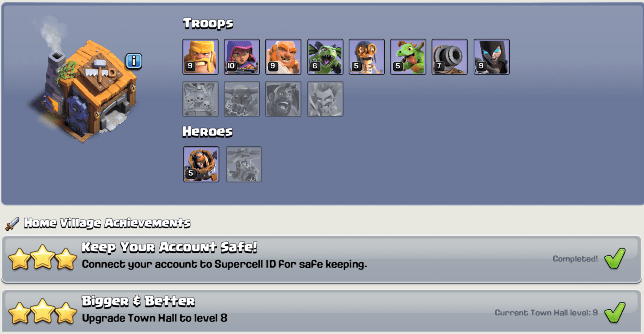The image size is (644, 334).
Task: Tap the Night Witch troop icon
Action: pyautogui.click(x=492, y=57)
